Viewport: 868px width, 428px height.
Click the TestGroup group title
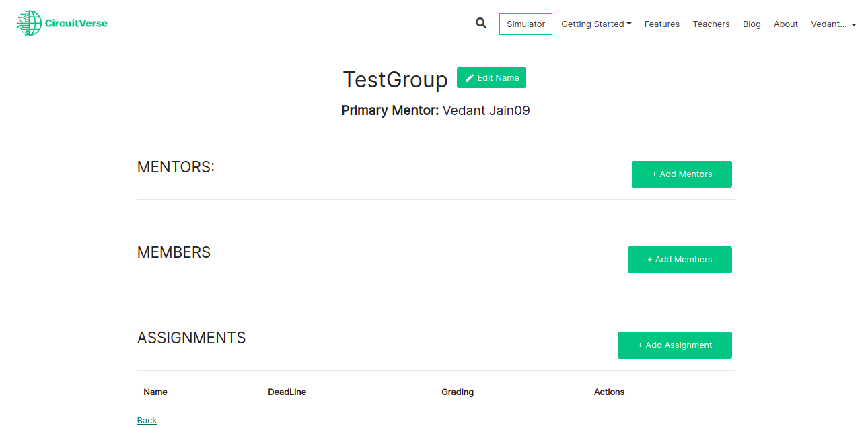395,79
